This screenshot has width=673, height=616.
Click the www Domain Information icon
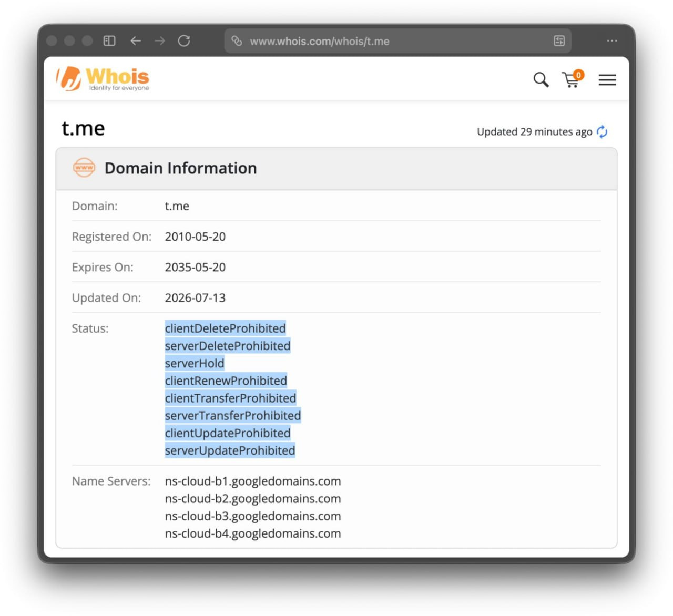click(84, 168)
